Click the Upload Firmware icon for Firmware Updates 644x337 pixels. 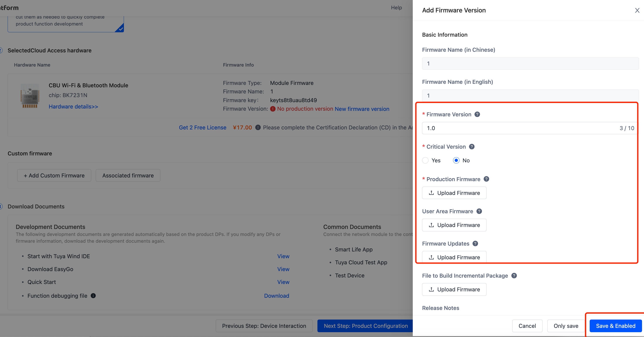[x=431, y=257]
